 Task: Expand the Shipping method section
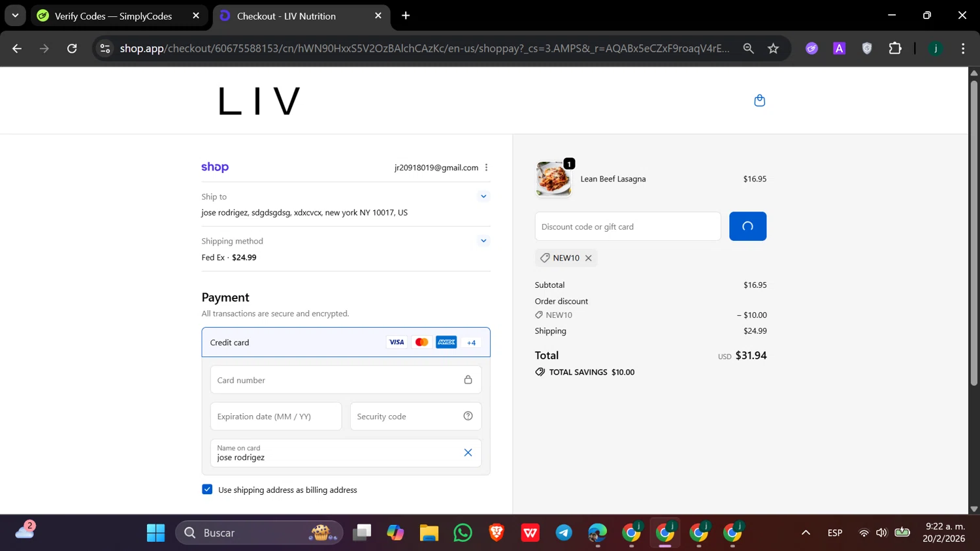[x=483, y=241]
